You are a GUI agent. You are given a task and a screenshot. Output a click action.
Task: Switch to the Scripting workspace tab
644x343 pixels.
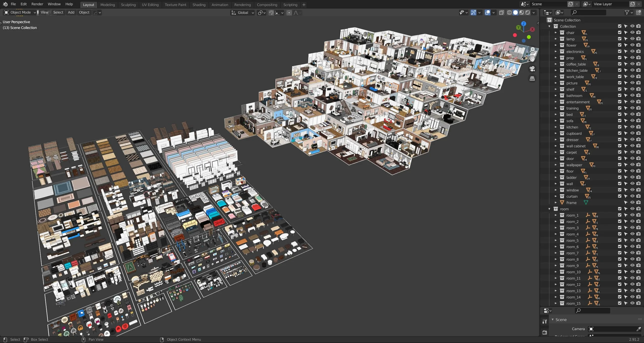[x=290, y=5]
